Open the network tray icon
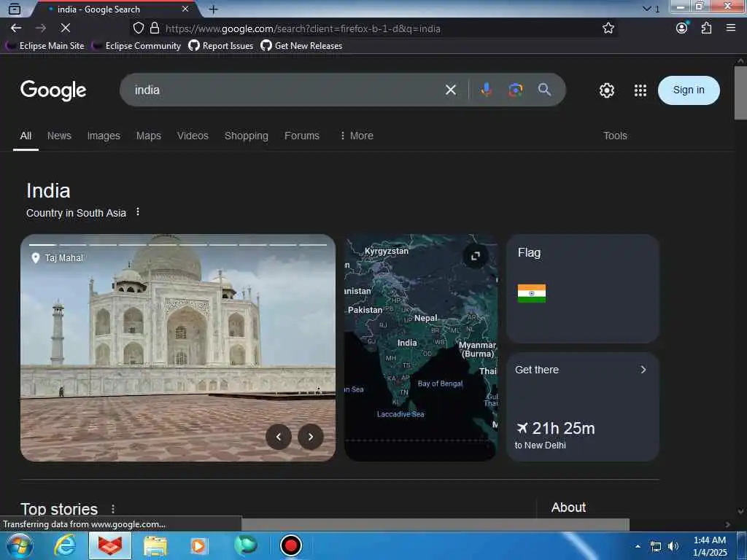Image resolution: width=747 pixels, height=560 pixels. click(x=656, y=546)
